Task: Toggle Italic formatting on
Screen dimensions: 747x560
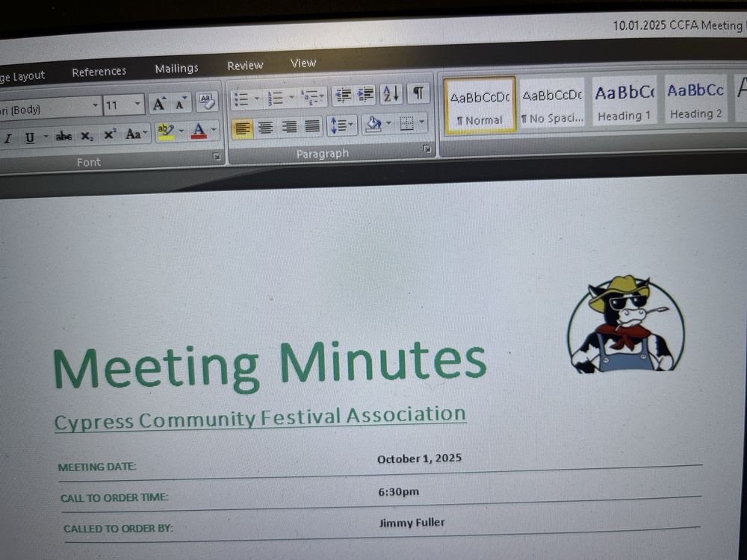Action: click(x=8, y=139)
